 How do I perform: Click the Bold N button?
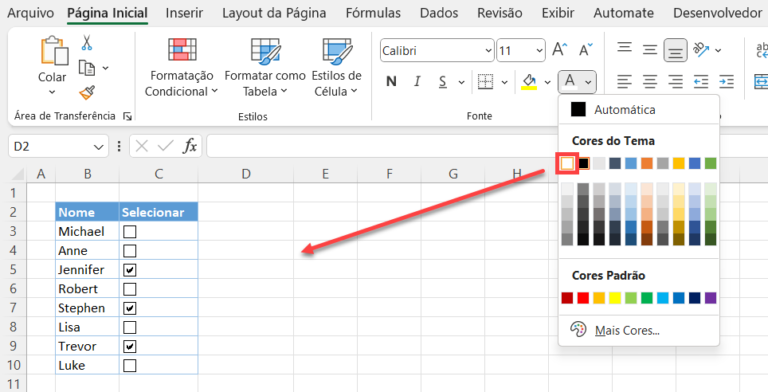391,81
